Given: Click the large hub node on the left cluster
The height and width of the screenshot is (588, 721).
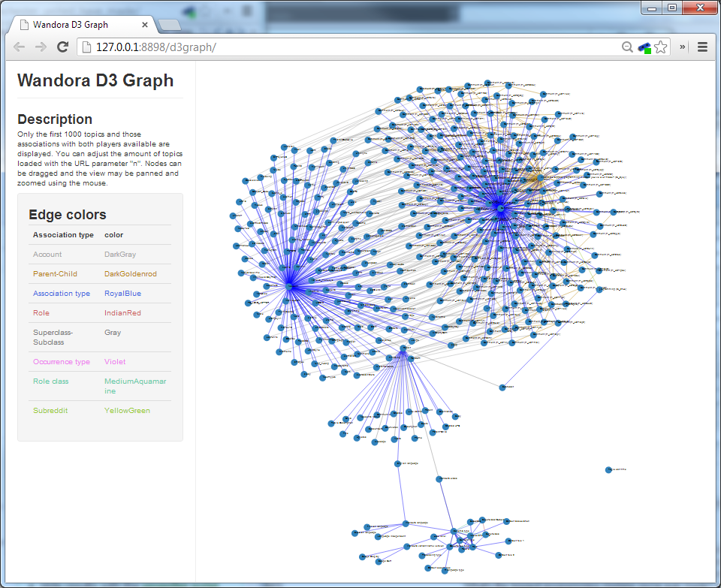Looking at the screenshot, I should 289,285.
